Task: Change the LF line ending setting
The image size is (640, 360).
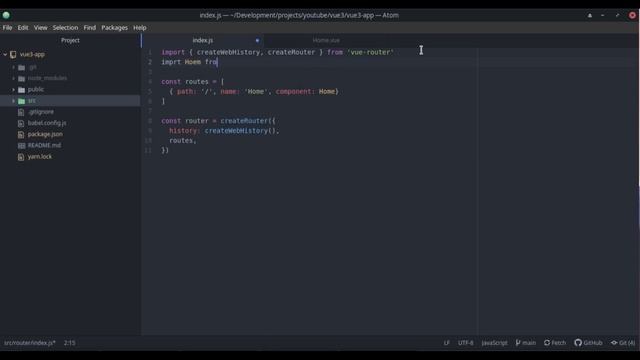Action: pyautogui.click(x=447, y=343)
